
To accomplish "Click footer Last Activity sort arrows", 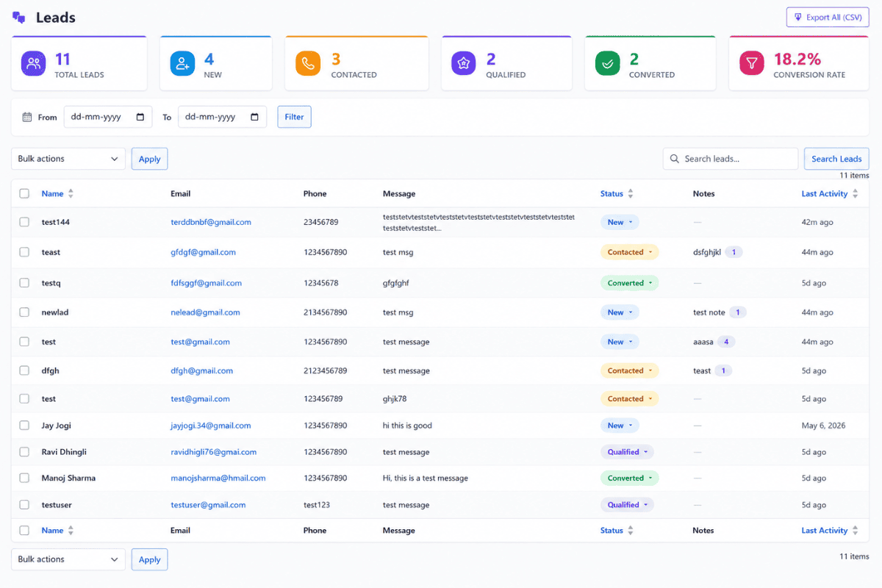I will point(855,531).
